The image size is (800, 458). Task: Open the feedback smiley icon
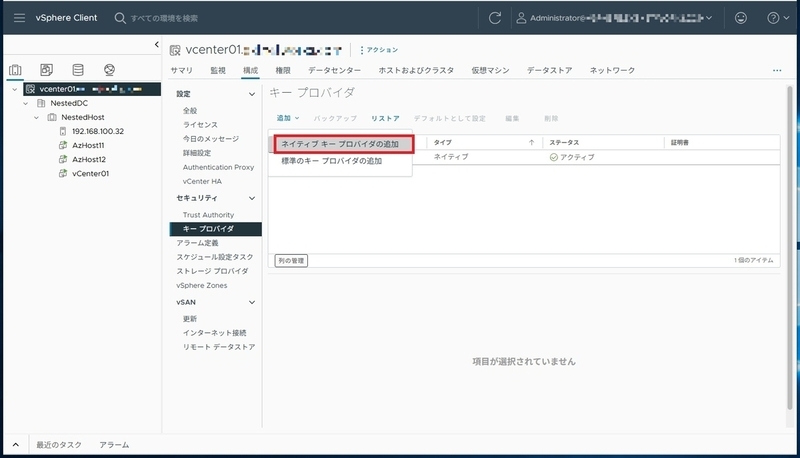coord(741,18)
